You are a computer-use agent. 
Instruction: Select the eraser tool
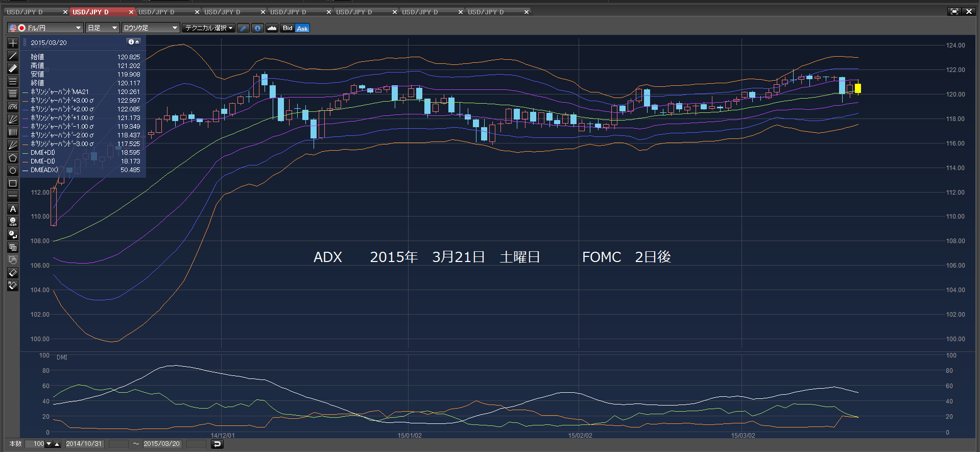pyautogui.click(x=13, y=273)
